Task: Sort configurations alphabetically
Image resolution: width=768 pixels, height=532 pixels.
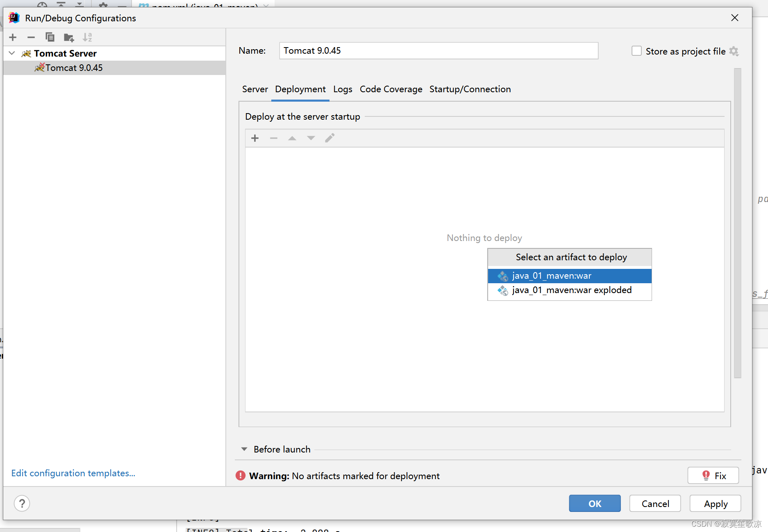Action: 87,37
